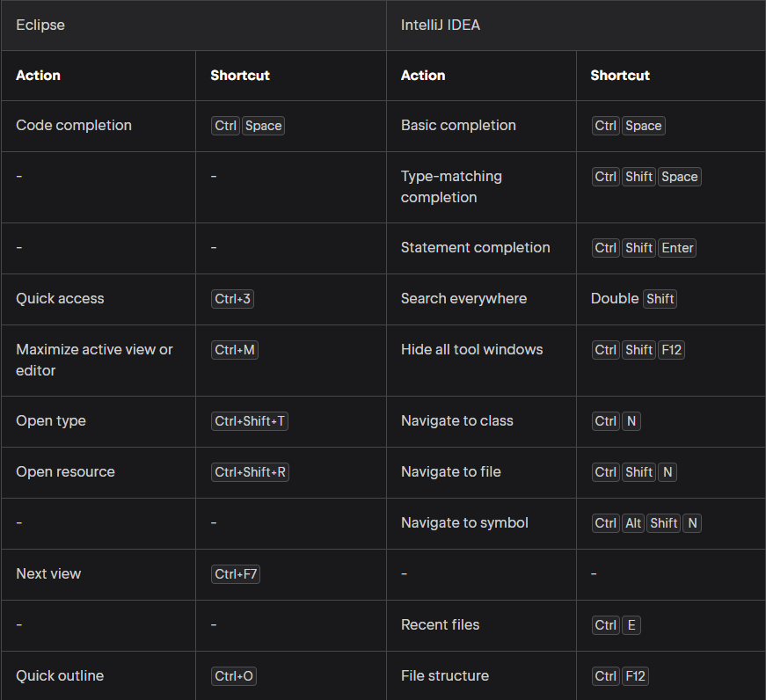Click the Enter key in Statement completion row
This screenshot has width=766, height=700.
[x=677, y=248]
